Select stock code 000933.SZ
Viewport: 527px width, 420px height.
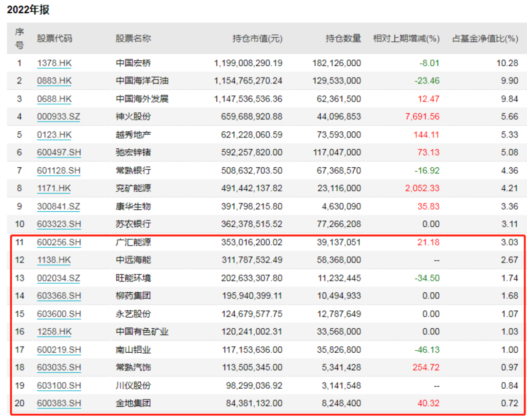[x=59, y=117]
